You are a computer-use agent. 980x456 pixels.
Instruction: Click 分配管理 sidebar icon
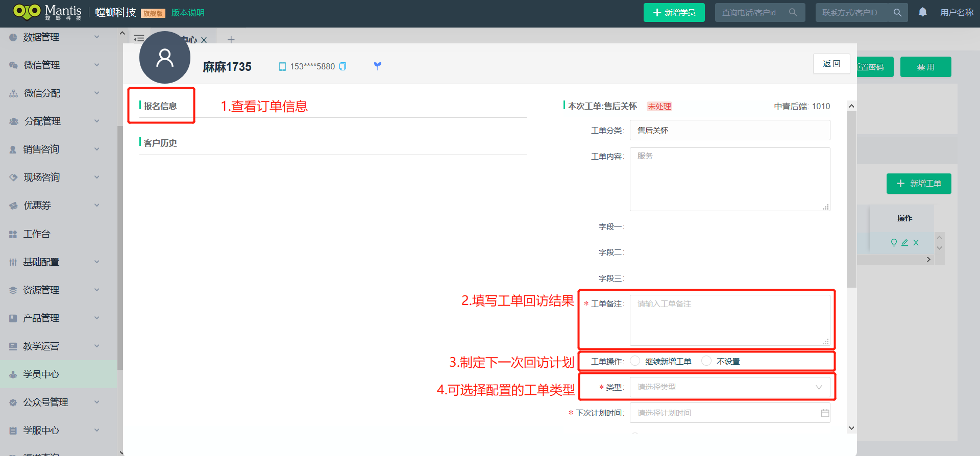click(x=14, y=121)
